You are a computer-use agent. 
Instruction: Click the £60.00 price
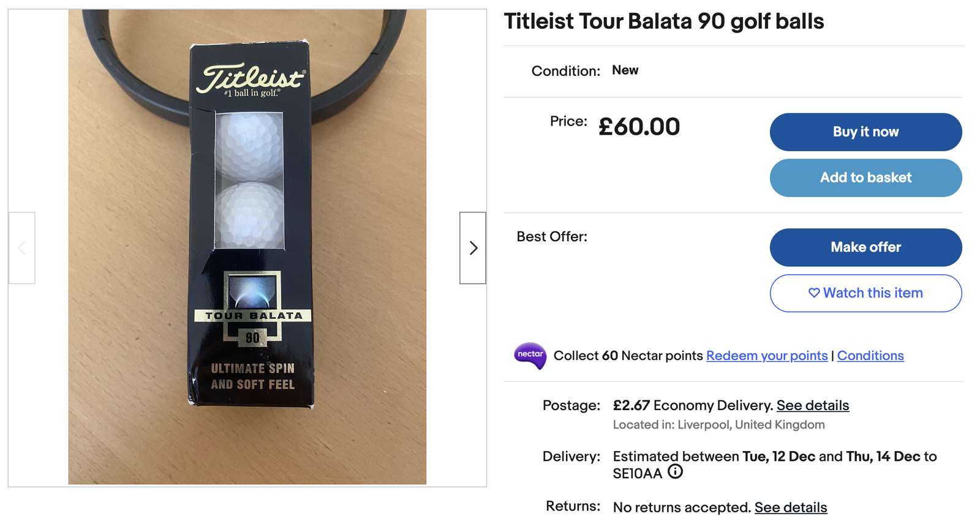coord(638,126)
